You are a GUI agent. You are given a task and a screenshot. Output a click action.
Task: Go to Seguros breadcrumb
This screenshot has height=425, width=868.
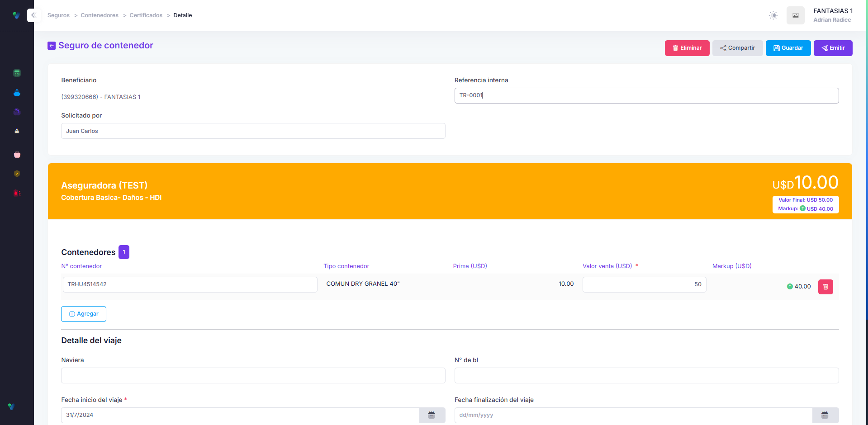pos(58,15)
